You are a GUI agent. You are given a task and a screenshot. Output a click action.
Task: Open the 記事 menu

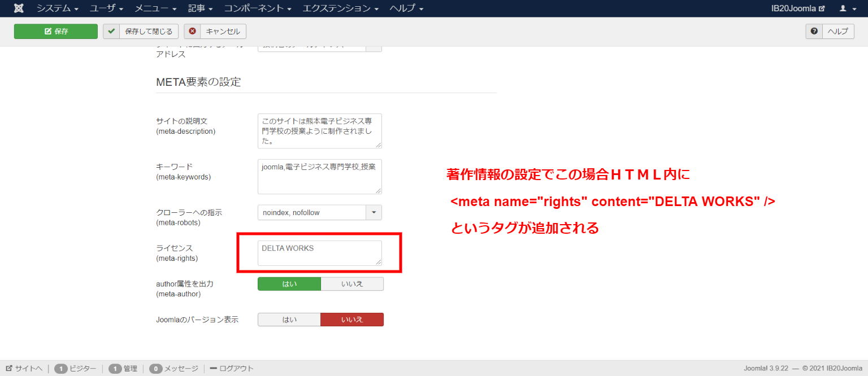(x=201, y=8)
